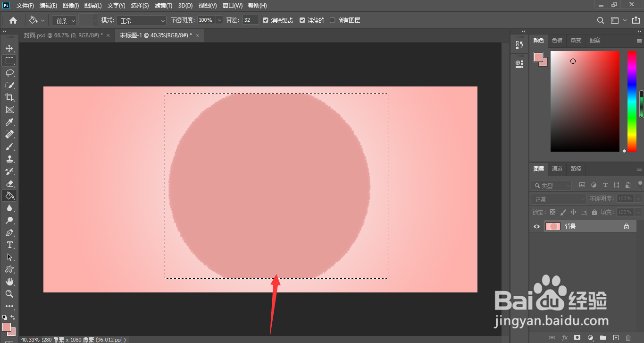Click the 容差 tolerance input field
The width and height of the screenshot is (644, 343).
tap(251, 20)
